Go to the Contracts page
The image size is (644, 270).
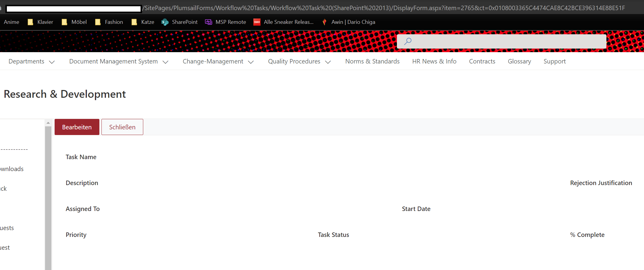(x=482, y=61)
